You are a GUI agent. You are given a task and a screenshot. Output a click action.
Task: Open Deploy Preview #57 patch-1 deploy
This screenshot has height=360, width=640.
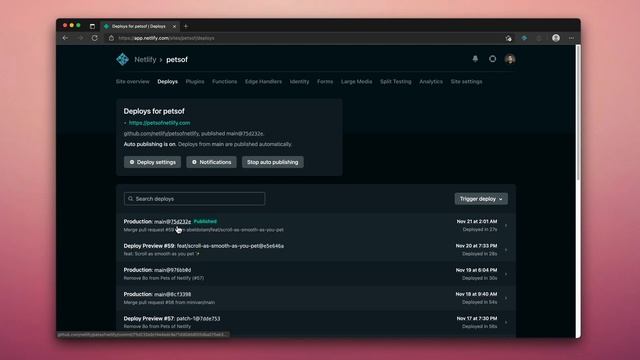[x=316, y=322]
